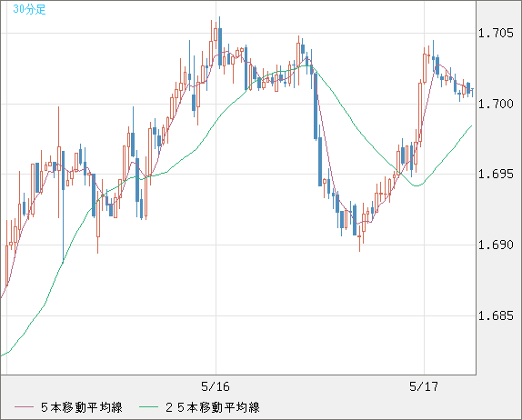522x420 pixels.
Task: Click the 5/16 date axis label
Action: 216,386
